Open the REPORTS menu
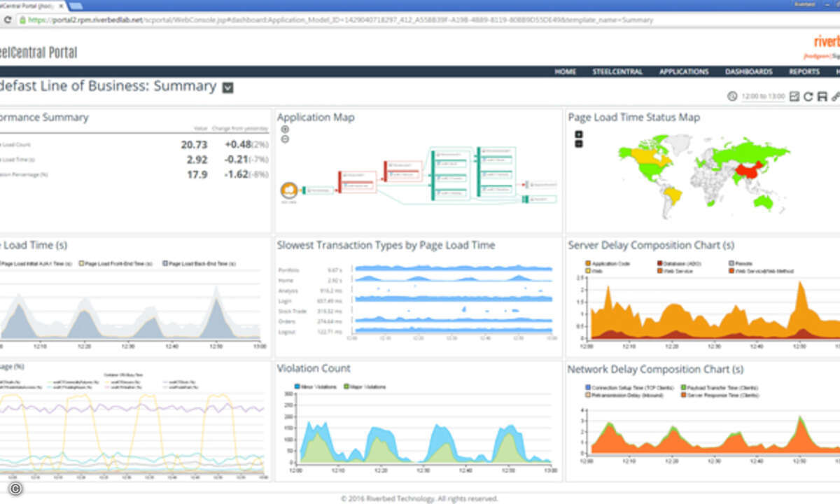 click(804, 71)
